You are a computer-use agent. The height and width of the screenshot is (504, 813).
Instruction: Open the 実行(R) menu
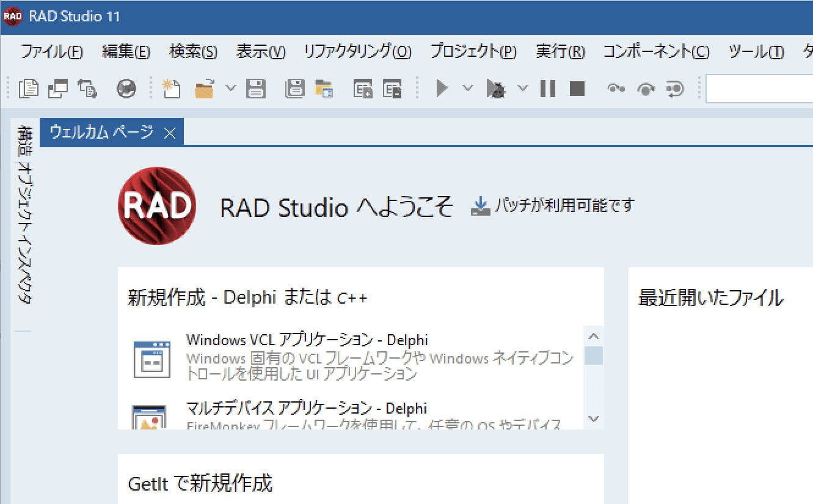[x=560, y=52]
